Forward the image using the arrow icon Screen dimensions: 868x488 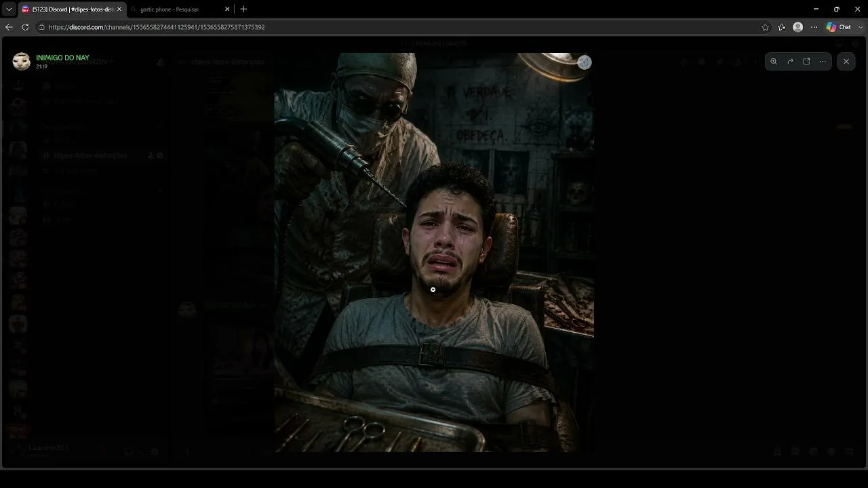pos(790,62)
